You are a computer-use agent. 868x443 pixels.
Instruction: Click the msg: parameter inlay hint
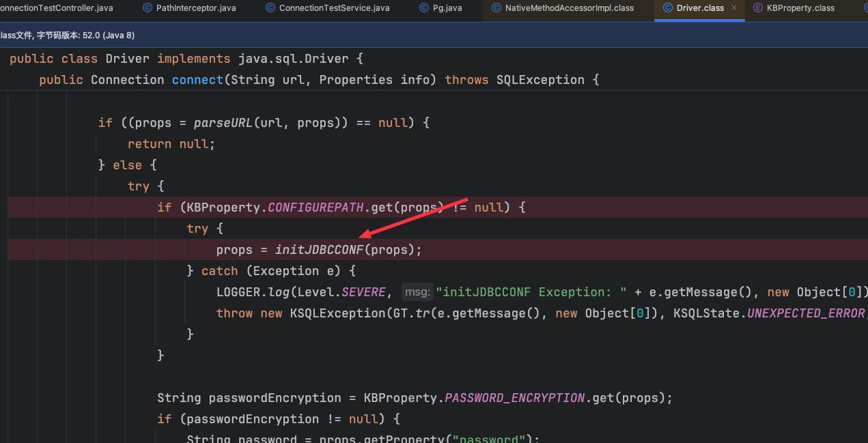[x=417, y=292]
